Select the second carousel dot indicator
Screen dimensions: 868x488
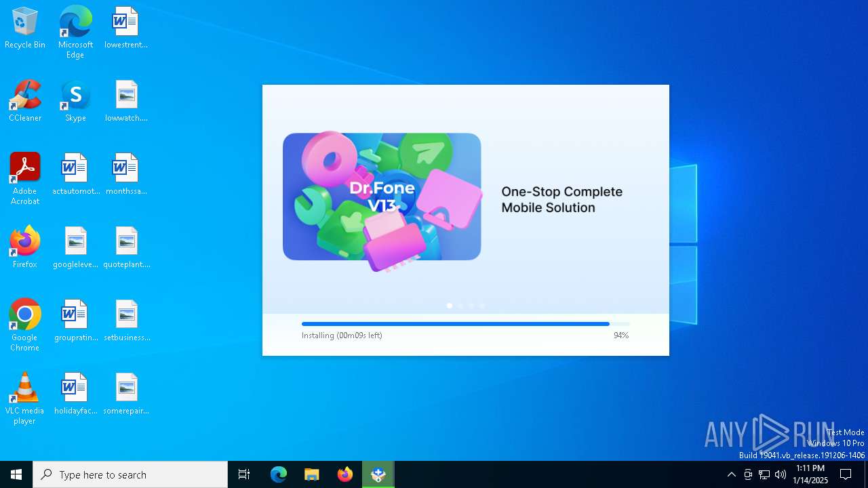point(460,306)
